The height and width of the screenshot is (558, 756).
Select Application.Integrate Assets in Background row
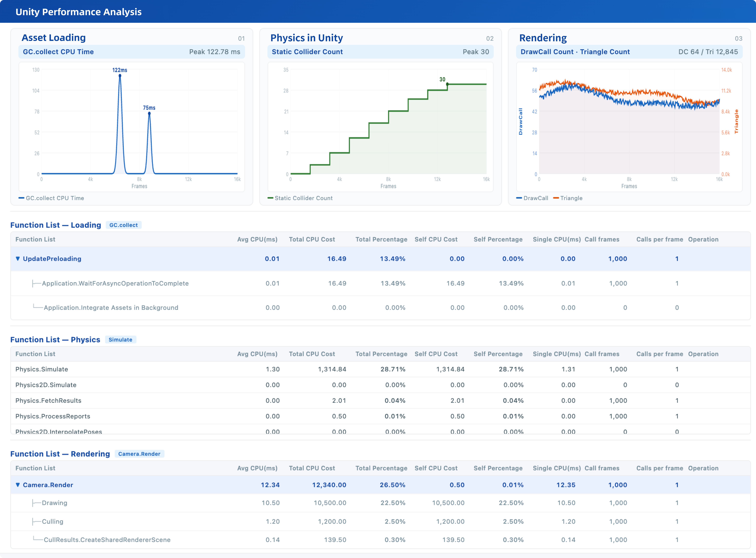[380, 308]
